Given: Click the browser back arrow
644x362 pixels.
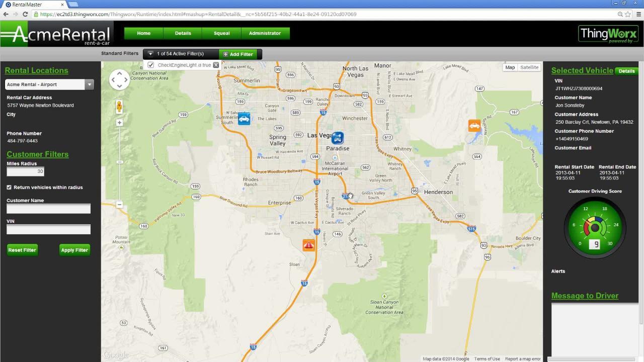Looking at the screenshot, I should tap(6, 14).
